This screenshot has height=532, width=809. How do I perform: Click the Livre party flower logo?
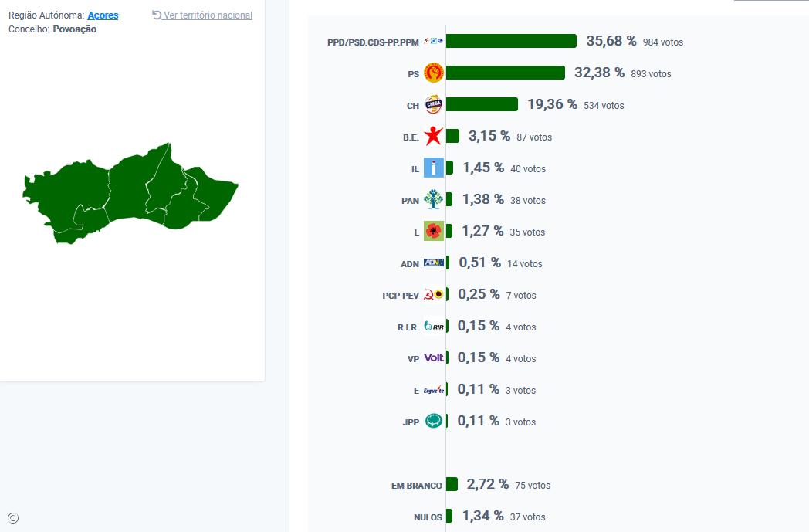click(434, 231)
